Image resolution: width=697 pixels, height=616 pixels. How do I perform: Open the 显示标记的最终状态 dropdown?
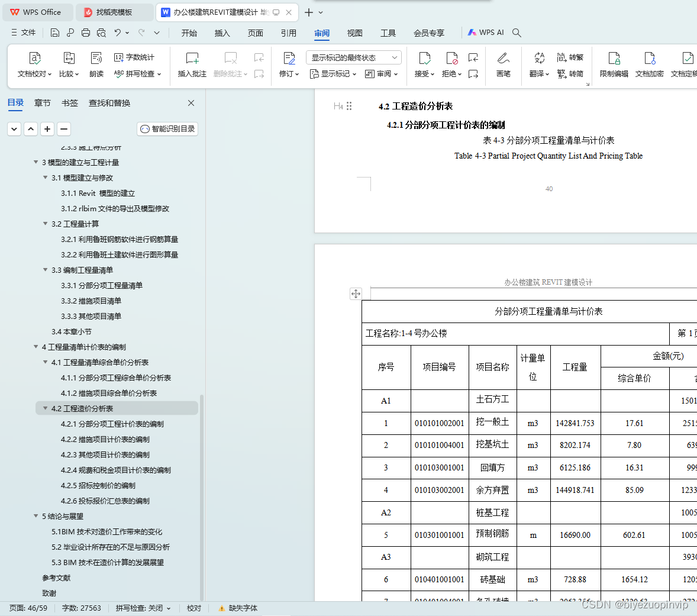pos(354,57)
